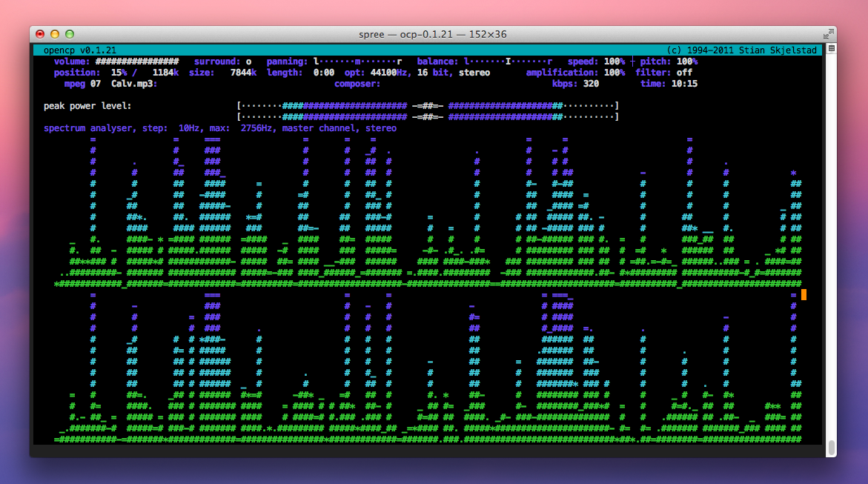The height and width of the screenshot is (484, 868).
Task: Click the split-pane icon above the scrollbar
Action: point(831,49)
